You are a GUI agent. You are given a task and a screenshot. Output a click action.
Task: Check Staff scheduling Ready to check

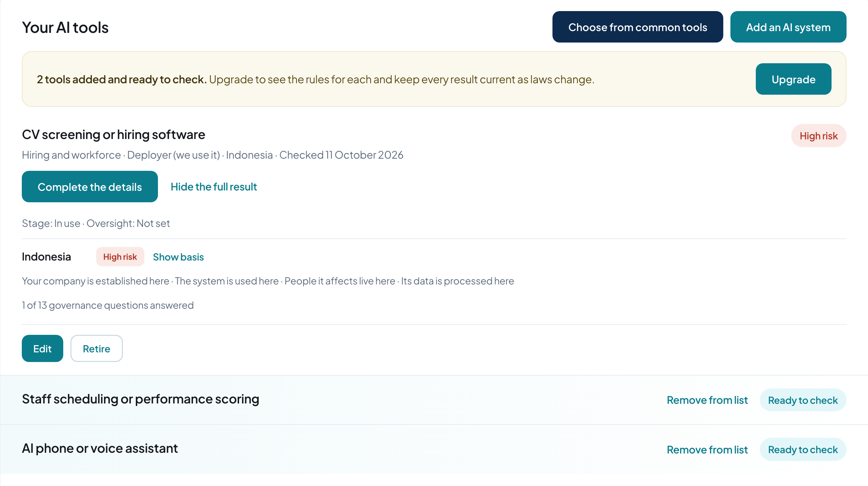(803, 400)
